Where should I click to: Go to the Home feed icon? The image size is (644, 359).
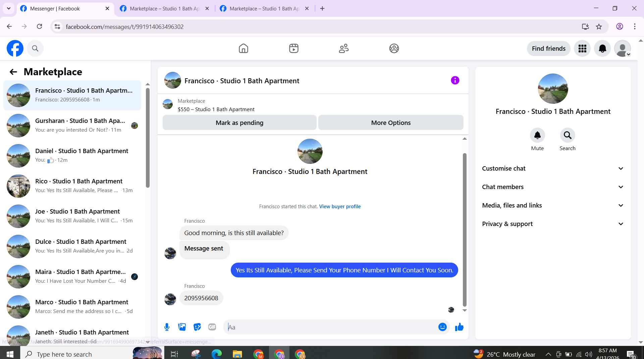[244, 48]
